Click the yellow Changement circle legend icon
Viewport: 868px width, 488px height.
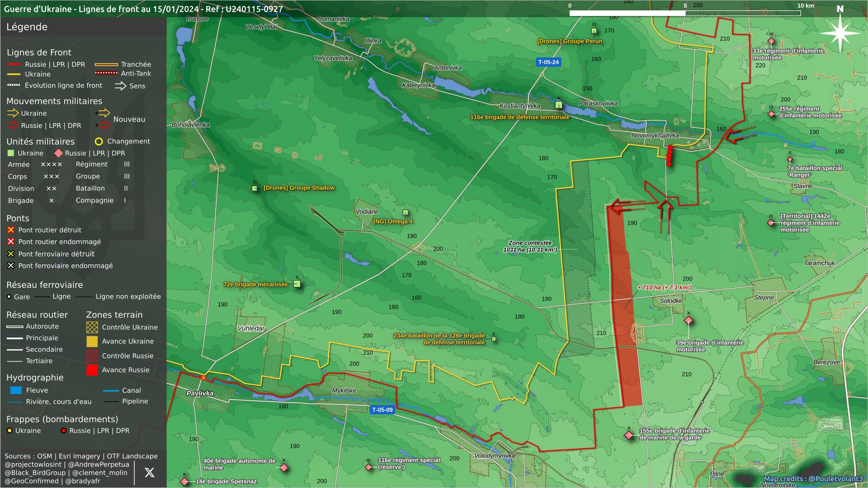point(99,141)
